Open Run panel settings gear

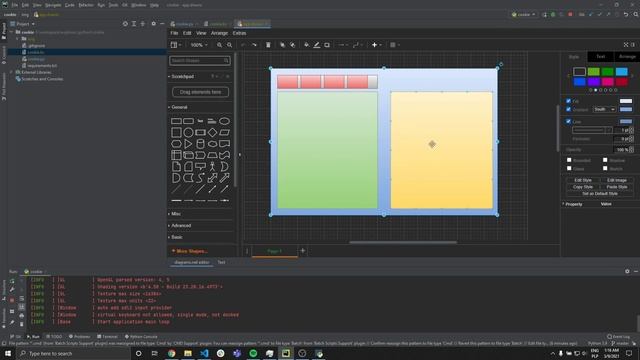[x=627, y=271]
